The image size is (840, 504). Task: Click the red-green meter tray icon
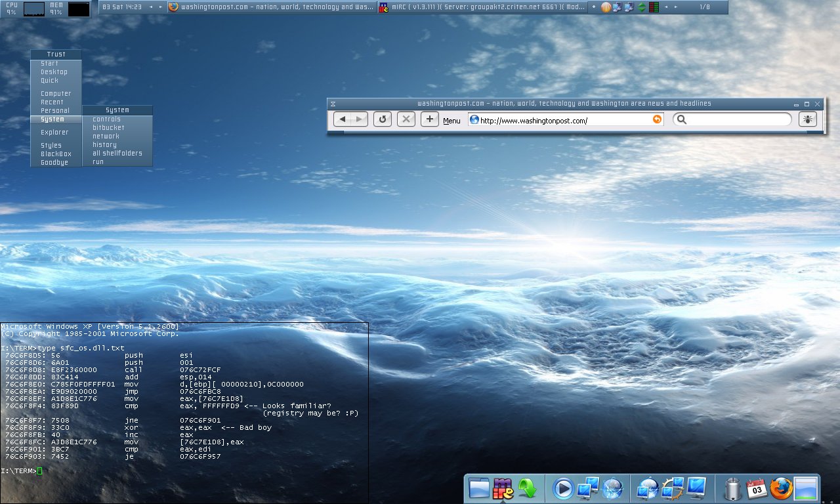click(x=653, y=7)
